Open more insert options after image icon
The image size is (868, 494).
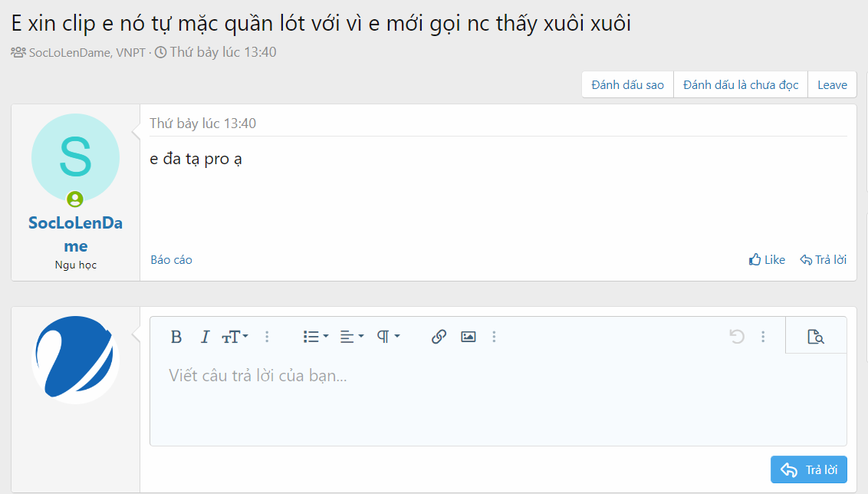494,337
